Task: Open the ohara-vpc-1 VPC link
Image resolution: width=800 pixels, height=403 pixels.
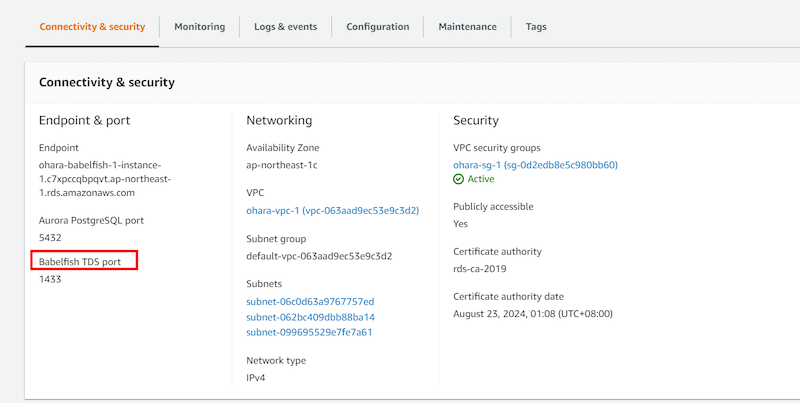Action: tap(332, 211)
